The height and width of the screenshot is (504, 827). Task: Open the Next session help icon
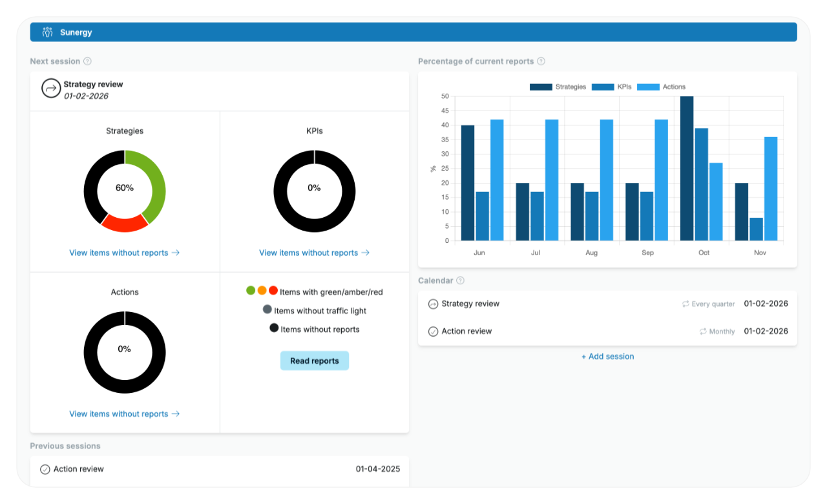89,61
